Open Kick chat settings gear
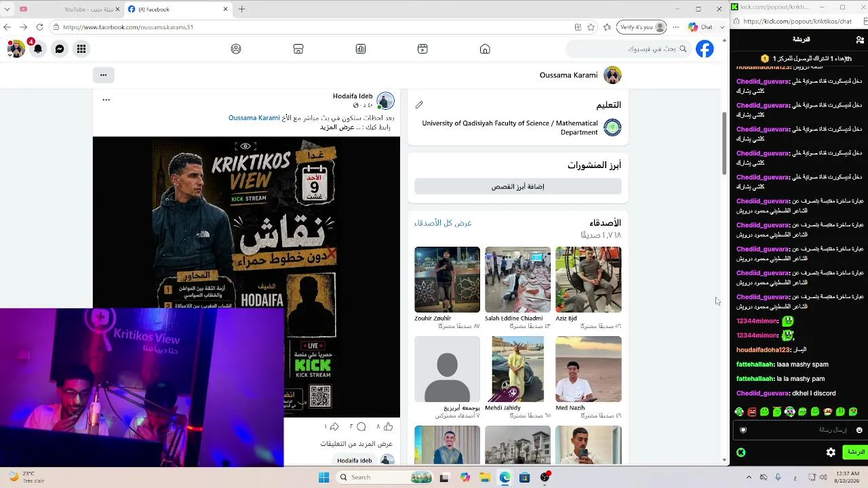The width and height of the screenshot is (868, 488). pyautogui.click(x=831, y=452)
